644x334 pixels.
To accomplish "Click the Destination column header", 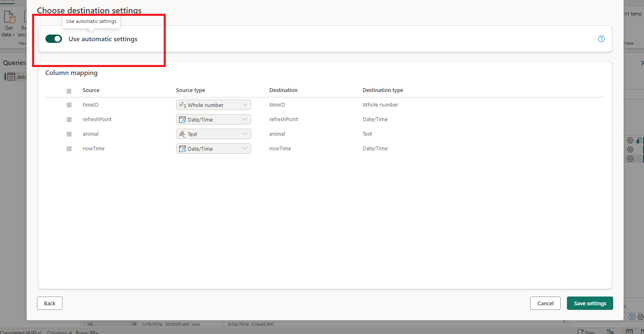I will pos(283,90).
